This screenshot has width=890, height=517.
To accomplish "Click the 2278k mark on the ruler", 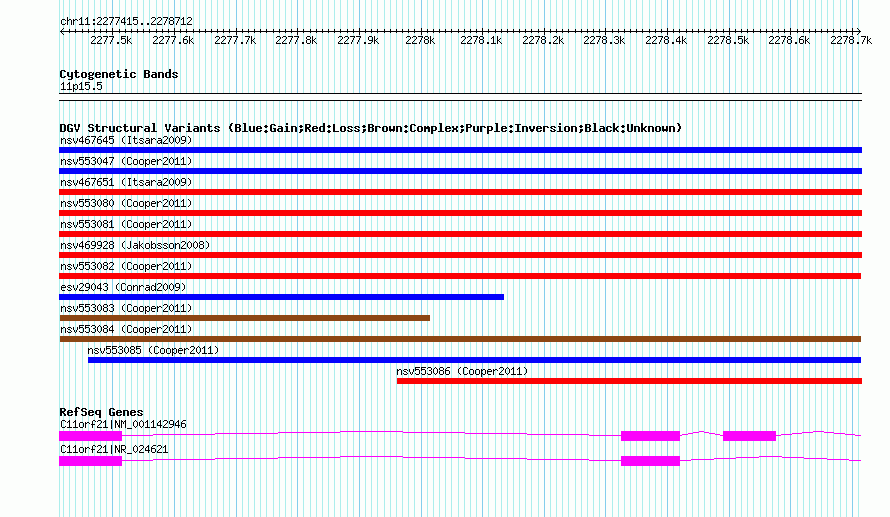I will coord(420,40).
